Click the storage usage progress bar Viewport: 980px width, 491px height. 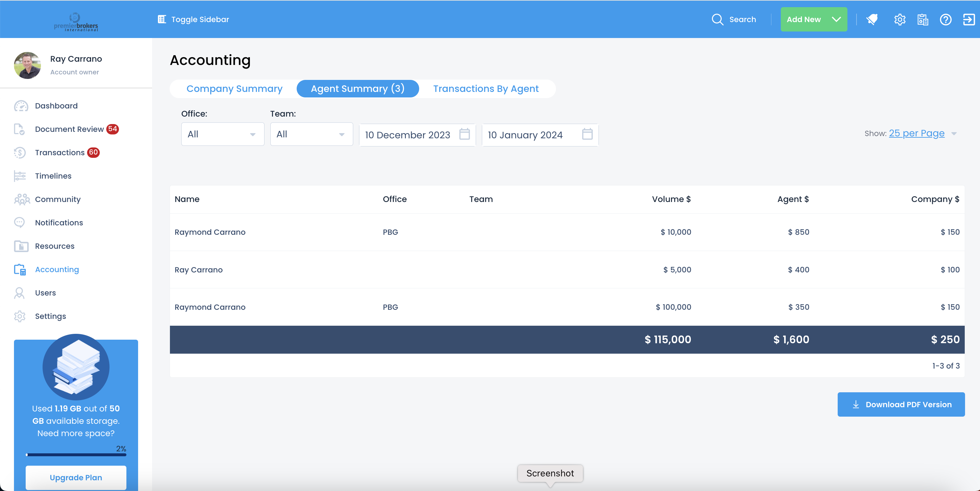76,455
